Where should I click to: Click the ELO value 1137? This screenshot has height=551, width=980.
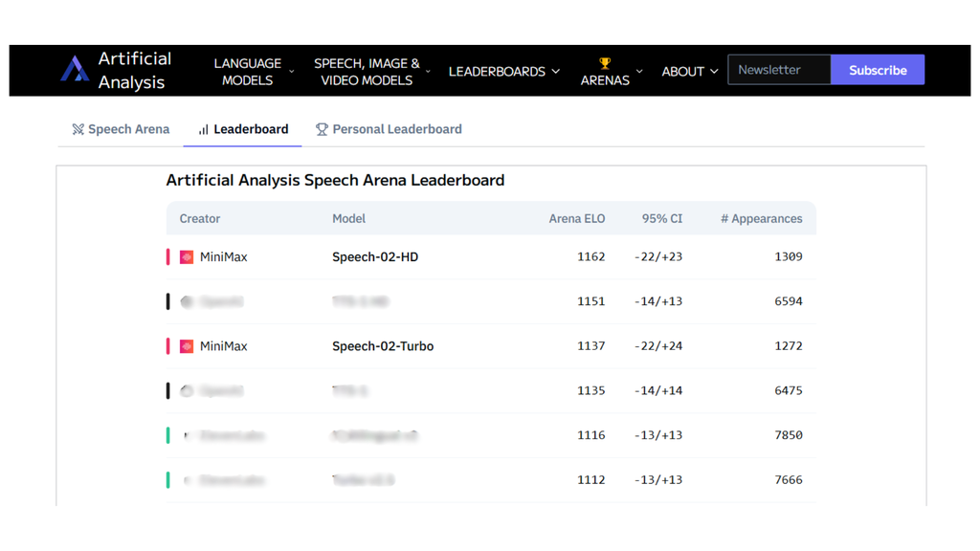pyautogui.click(x=590, y=346)
